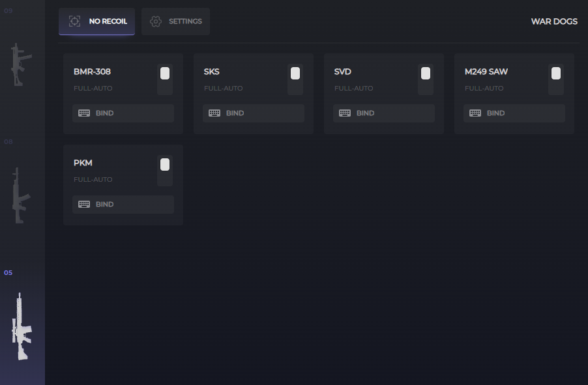Select highlighted weapon category 05 icon

[x=22, y=326]
